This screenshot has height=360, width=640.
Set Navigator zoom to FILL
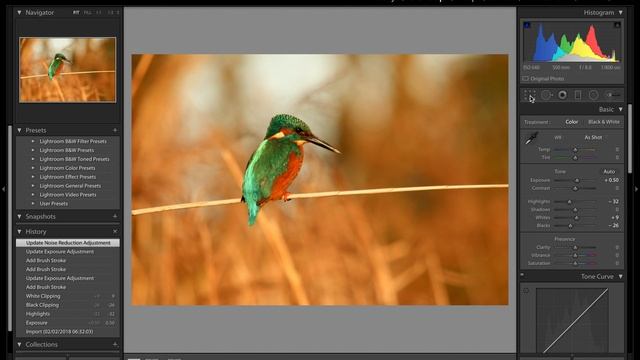point(87,13)
